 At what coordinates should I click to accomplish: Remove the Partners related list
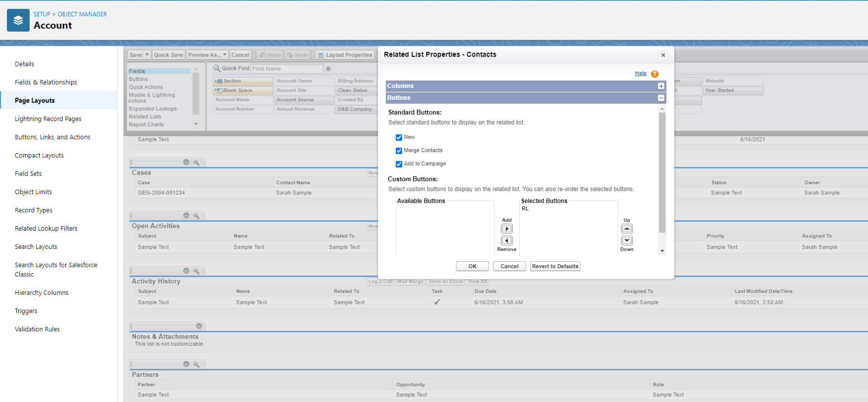pyautogui.click(x=186, y=364)
